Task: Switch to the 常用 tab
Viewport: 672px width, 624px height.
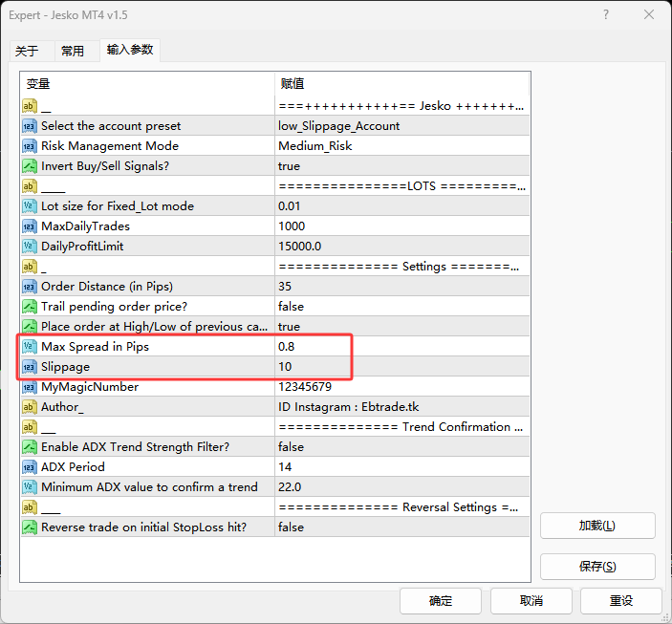Action: [73, 52]
